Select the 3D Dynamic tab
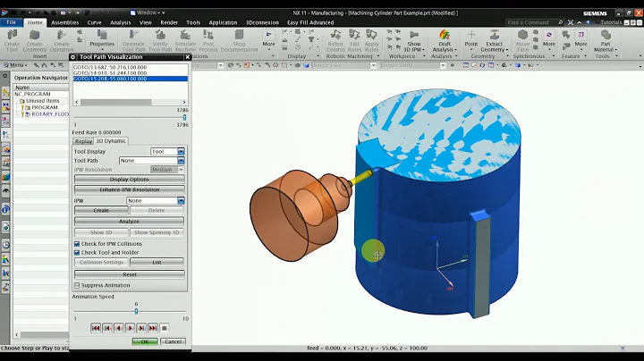Screen dimensions: 644x361 point(111,140)
